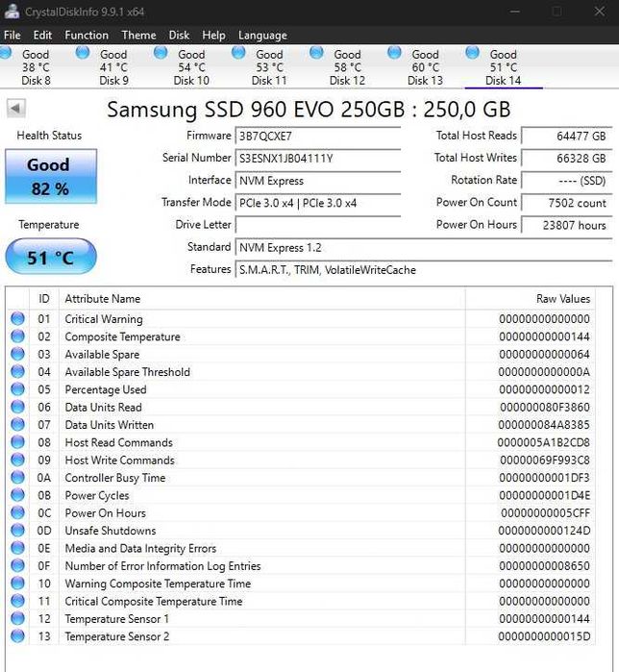Click the CrystalDiskInfo app icon in title bar
This screenshot has width=619, height=672.
point(12,12)
